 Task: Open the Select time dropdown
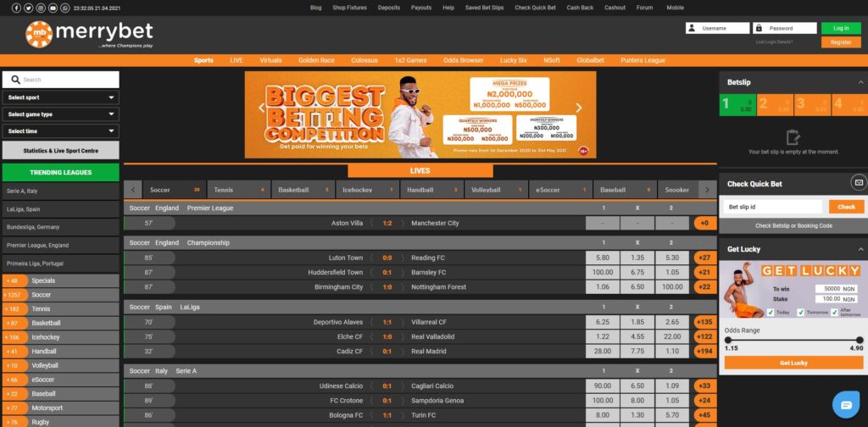click(x=61, y=131)
